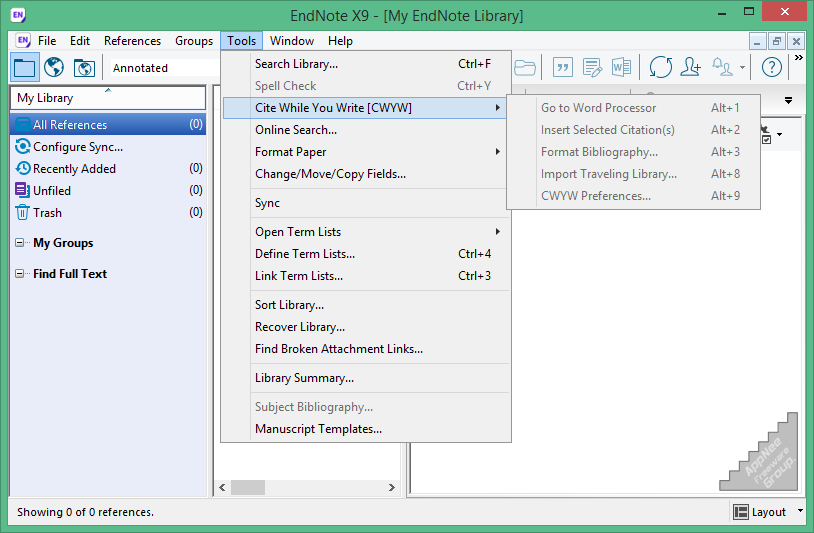Open the Edit menu
814x533 pixels.
pyautogui.click(x=80, y=40)
